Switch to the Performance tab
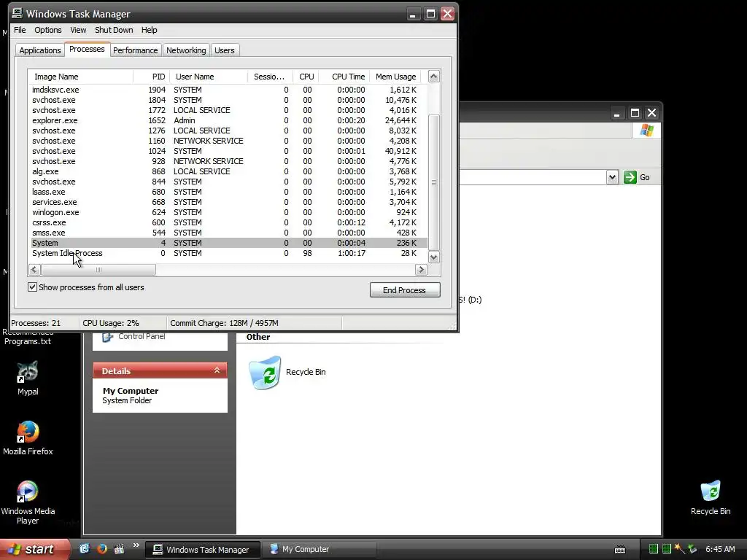 pos(135,50)
